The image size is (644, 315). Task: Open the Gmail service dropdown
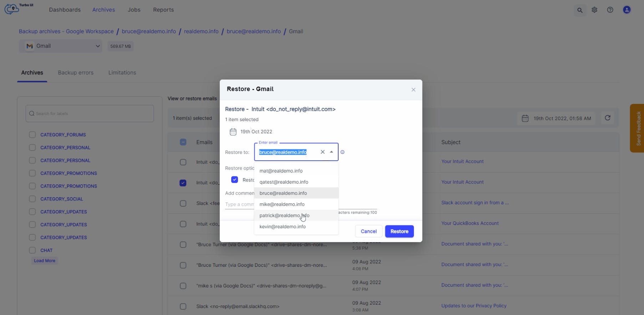[61, 46]
